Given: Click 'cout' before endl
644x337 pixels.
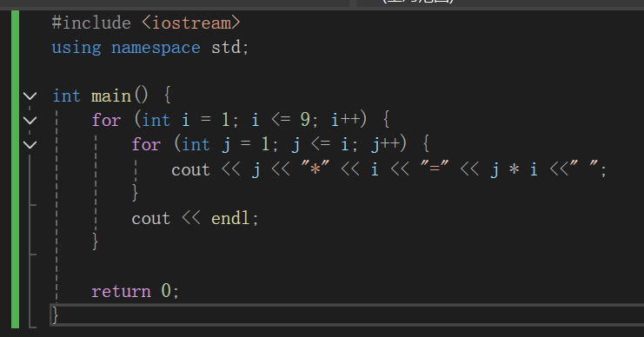Looking at the screenshot, I should [150, 218].
